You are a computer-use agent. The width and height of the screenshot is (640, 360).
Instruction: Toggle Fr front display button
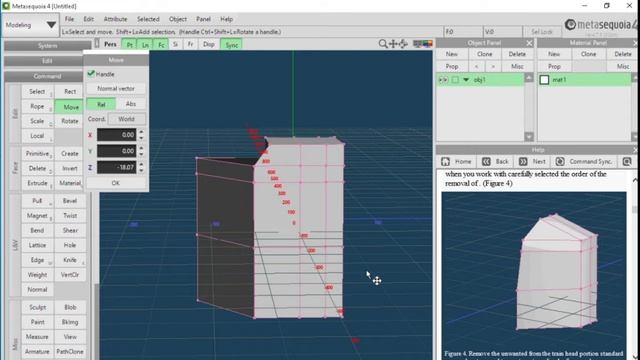pyautogui.click(x=191, y=44)
